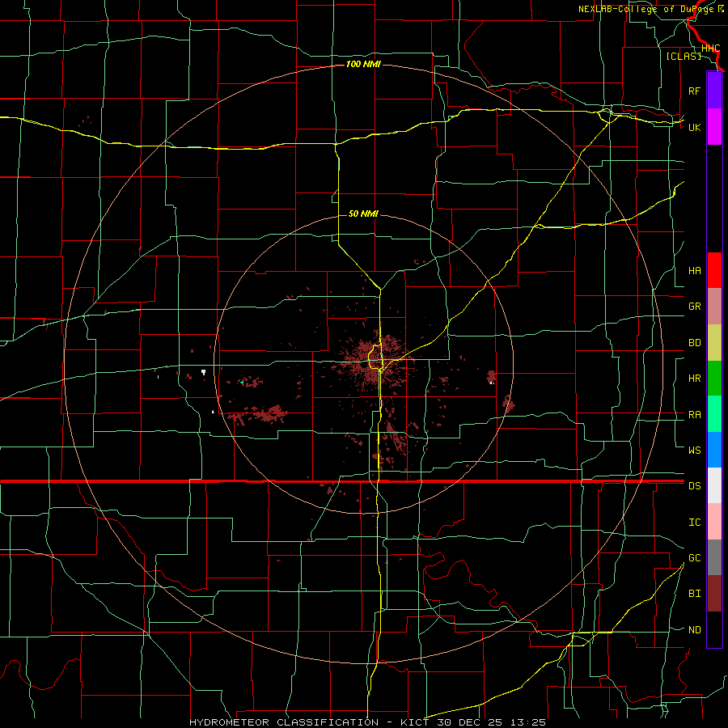This screenshot has width=728, height=728.
Task: Pick the HR green legend swatch
Action: coord(714,379)
